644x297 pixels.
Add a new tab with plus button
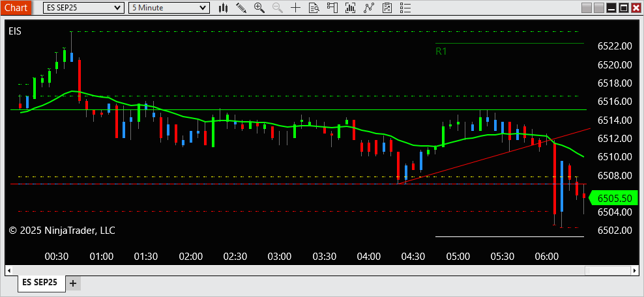point(73,283)
